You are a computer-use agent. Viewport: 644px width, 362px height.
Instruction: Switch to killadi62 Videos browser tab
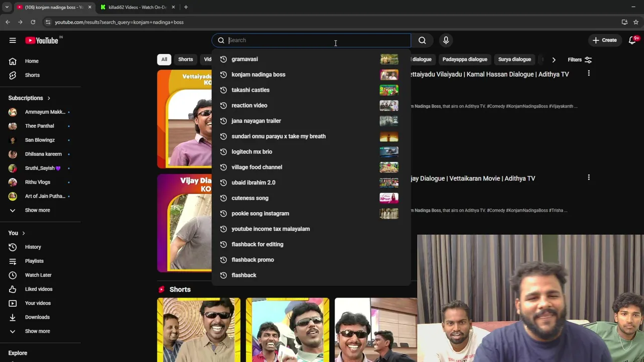click(x=137, y=7)
